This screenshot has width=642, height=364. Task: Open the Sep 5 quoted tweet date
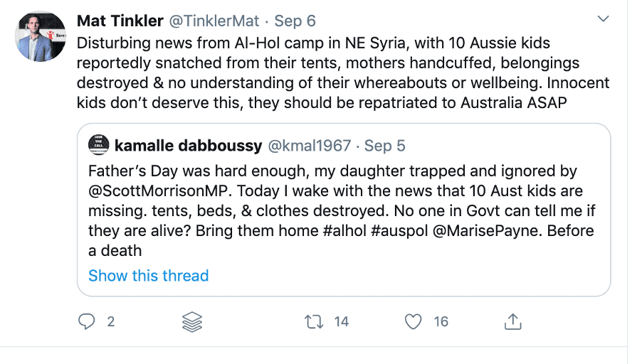pyautogui.click(x=385, y=146)
